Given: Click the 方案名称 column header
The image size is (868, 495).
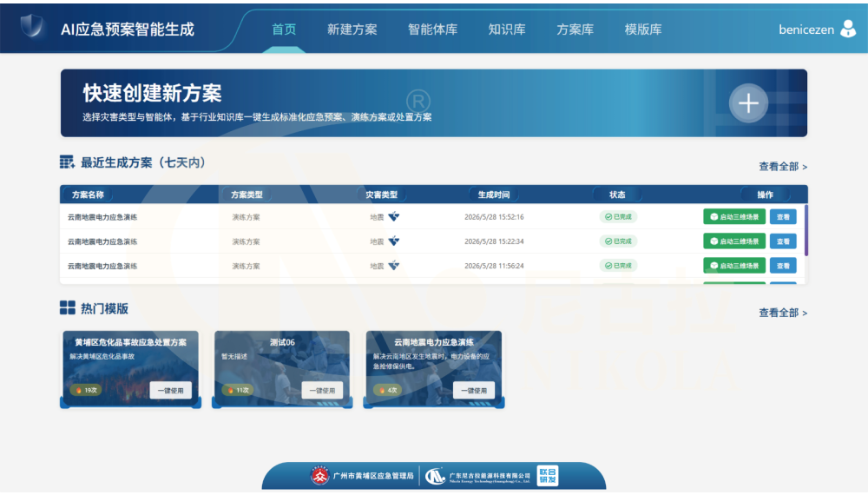Looking at the screenshot, I should tap(88, 195).
